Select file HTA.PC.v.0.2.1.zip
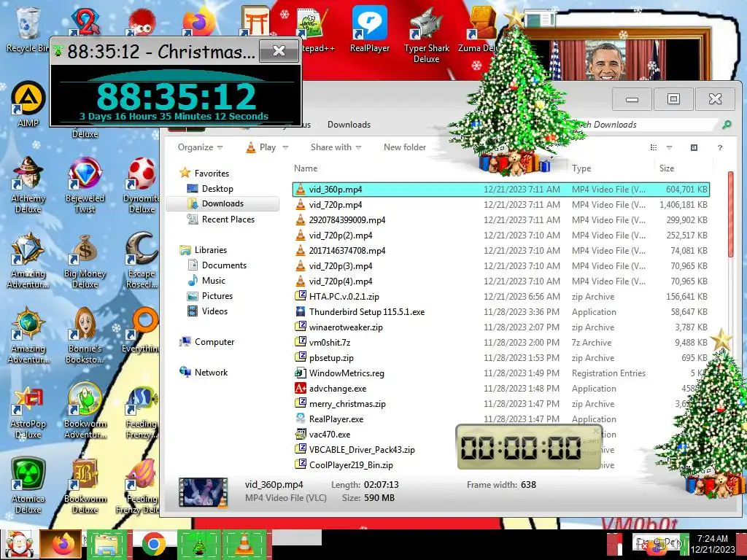 coord(500,297)
